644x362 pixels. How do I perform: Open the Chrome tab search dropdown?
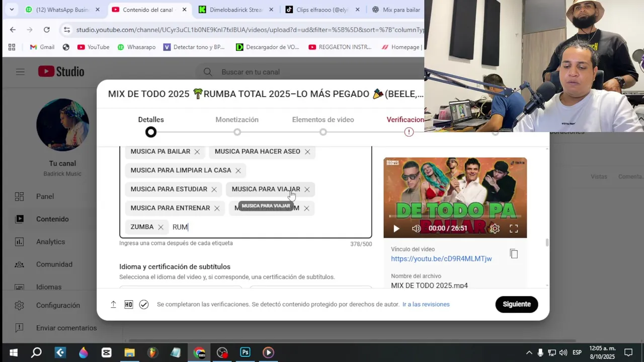pos(12,10)
